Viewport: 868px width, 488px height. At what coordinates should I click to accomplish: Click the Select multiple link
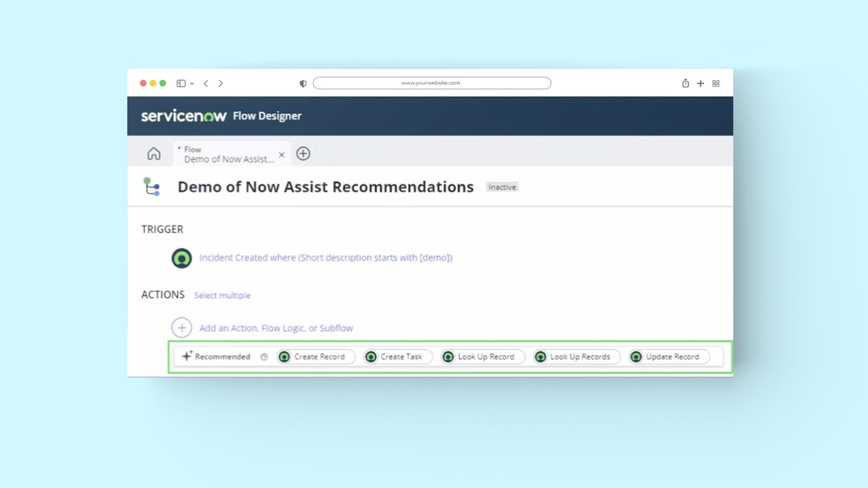point(222,295)
